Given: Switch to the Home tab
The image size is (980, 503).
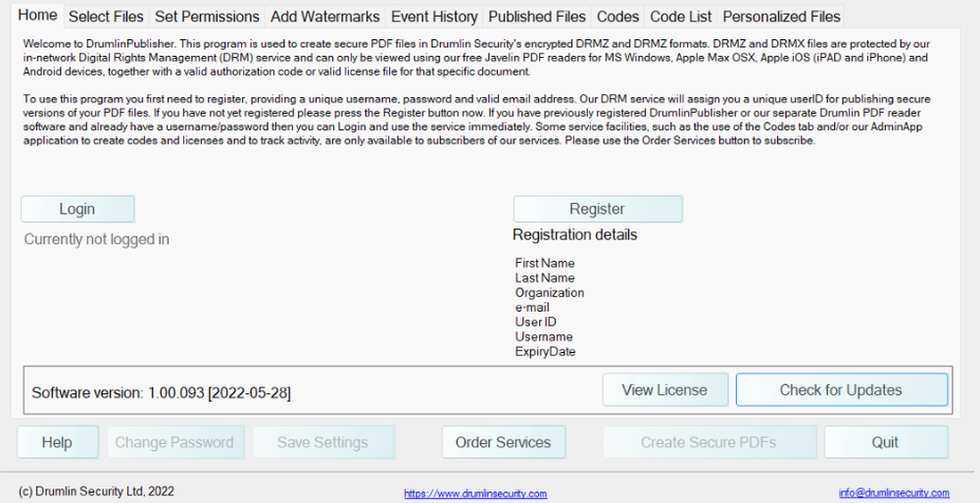Looking at the screenshot, I should coord(37,15).
